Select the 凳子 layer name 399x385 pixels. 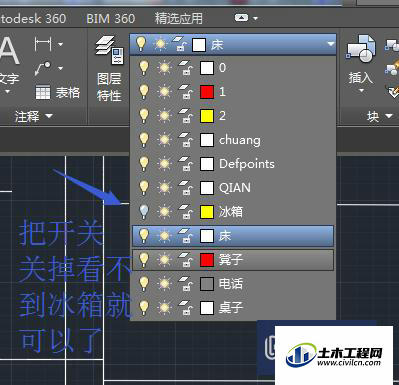(231, 260)
